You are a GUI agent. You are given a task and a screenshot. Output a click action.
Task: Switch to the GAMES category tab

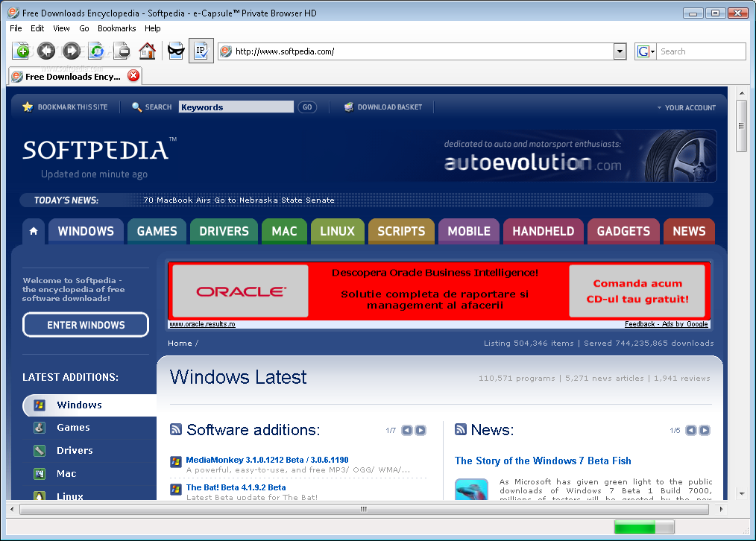[157, 231]
